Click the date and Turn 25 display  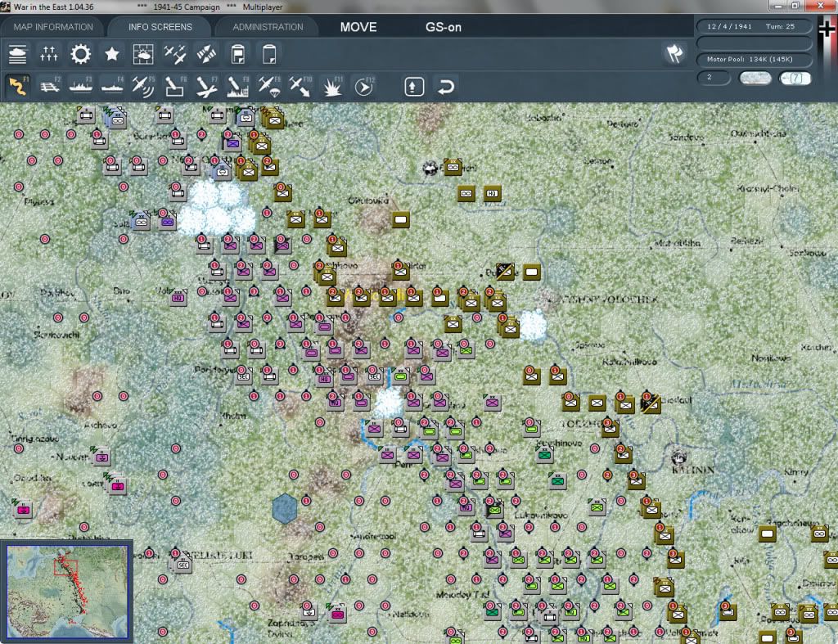pos(754,26)
